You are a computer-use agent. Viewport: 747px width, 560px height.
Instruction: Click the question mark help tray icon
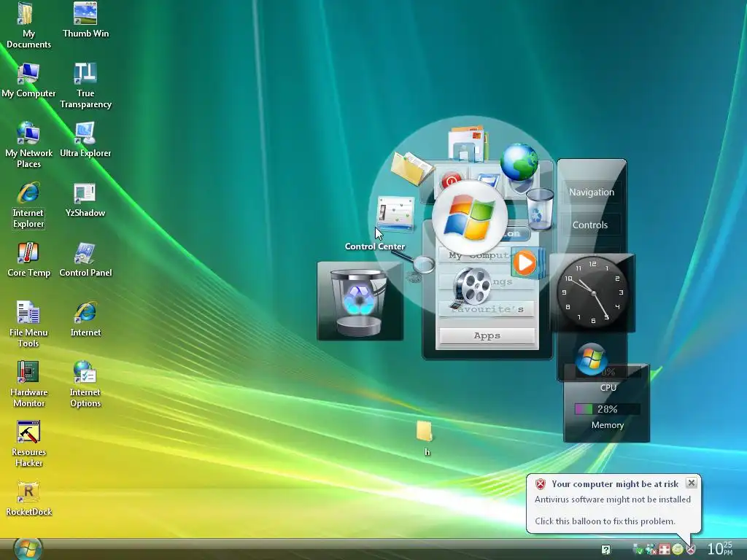click(x=606, y=550)
